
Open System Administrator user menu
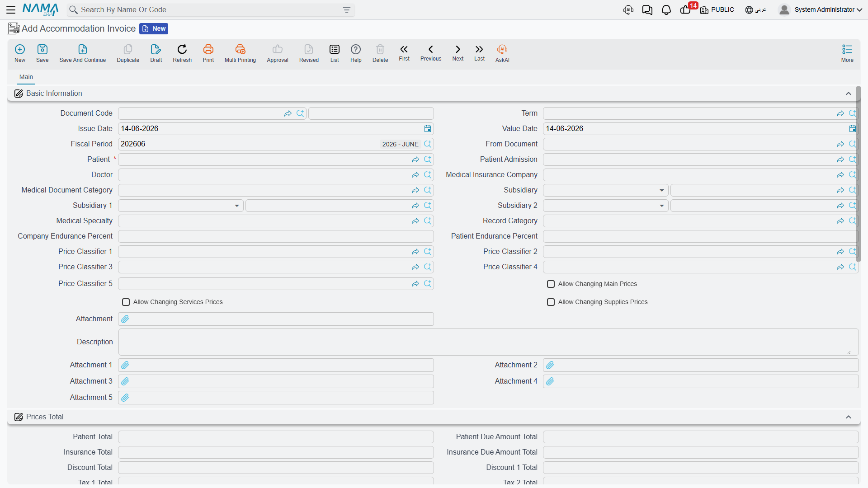point(821,9)
